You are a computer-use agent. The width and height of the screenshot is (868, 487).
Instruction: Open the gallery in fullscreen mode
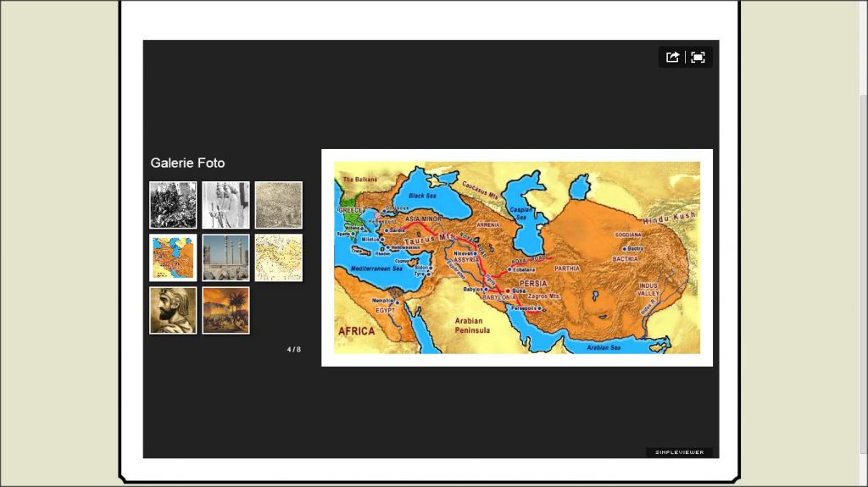698,58
